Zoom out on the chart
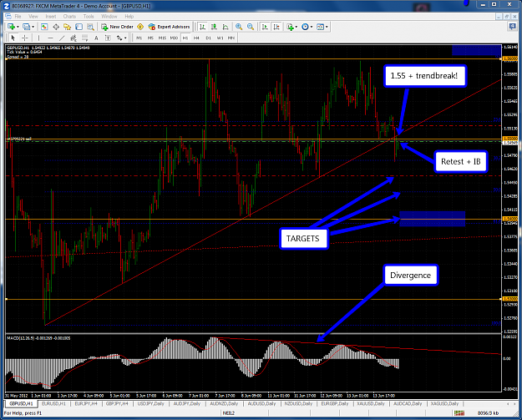The image size is (522, 420). 251,27
